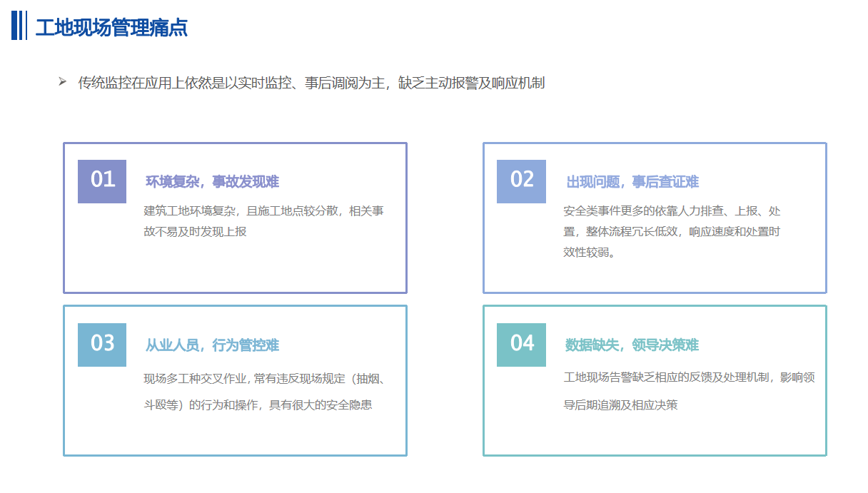Select the subtitle sentence starting with 传统监控在应用上

(x=311, y=83)
